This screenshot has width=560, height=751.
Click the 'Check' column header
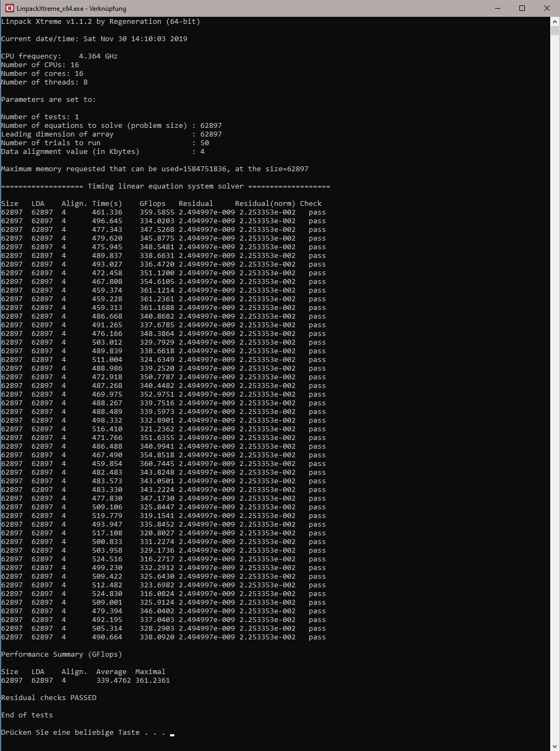tap(311, 204)
